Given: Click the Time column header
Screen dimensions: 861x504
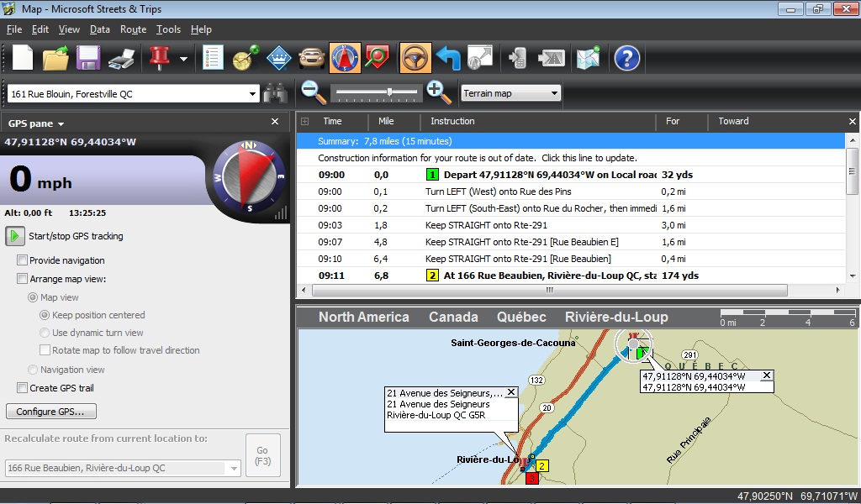Looking at the screenshot, I should [x=332, y=121].
